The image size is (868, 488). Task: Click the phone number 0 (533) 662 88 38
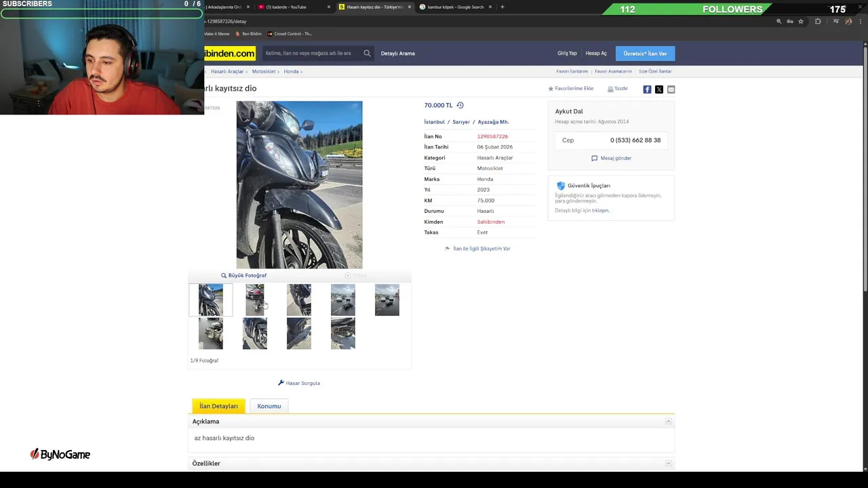pos(635,140)
